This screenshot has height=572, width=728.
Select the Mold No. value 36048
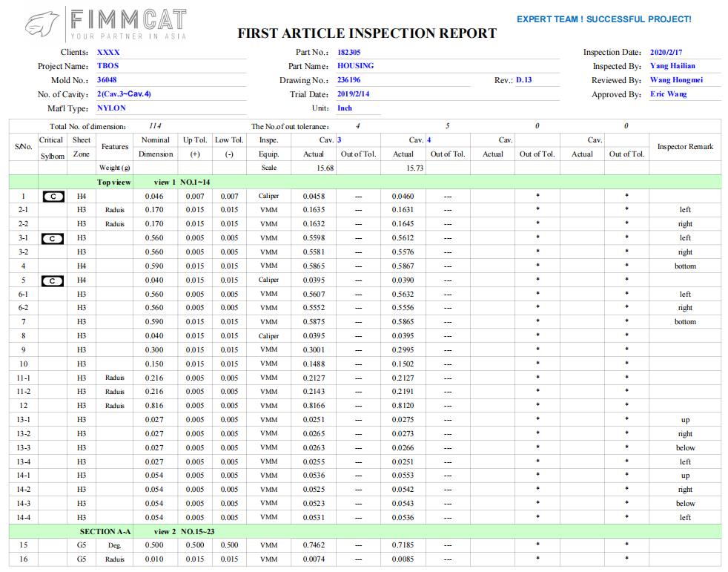[x=107, y=79]
